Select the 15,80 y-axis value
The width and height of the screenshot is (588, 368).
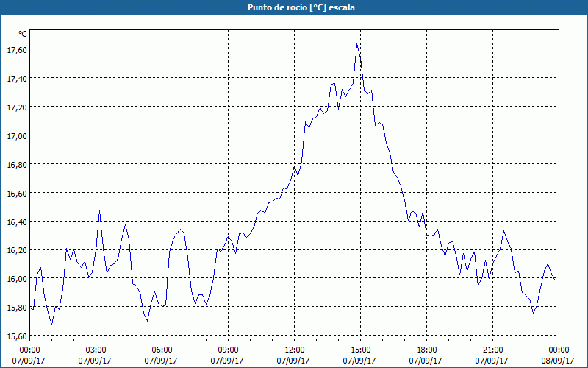pos(17,308)
